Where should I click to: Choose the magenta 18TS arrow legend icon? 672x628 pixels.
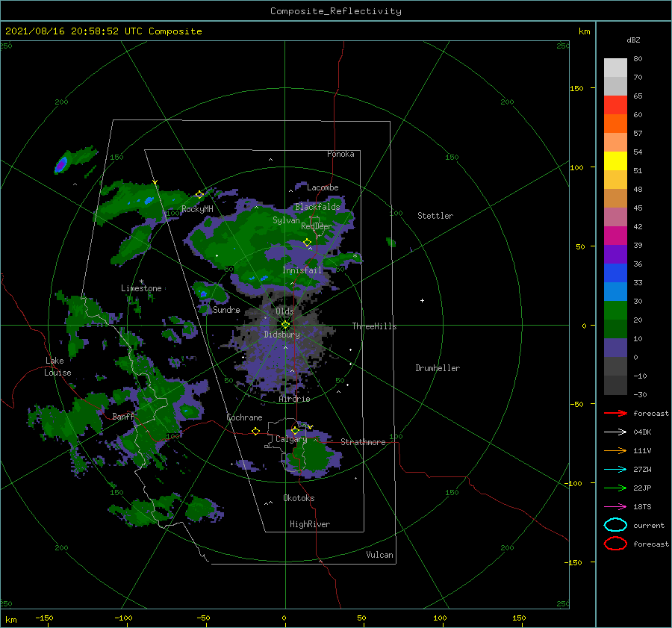pos(615,507)
